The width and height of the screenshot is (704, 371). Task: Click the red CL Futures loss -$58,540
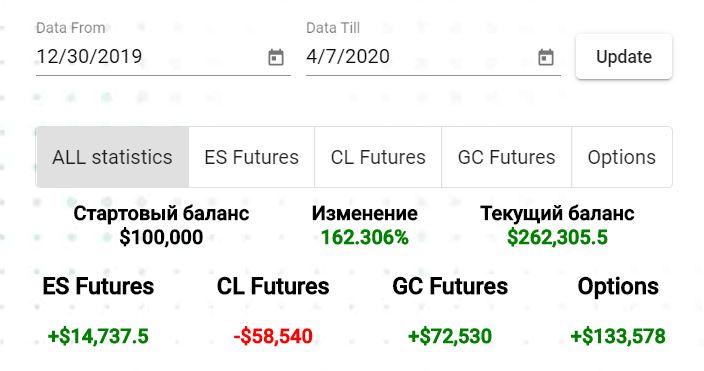273,336
